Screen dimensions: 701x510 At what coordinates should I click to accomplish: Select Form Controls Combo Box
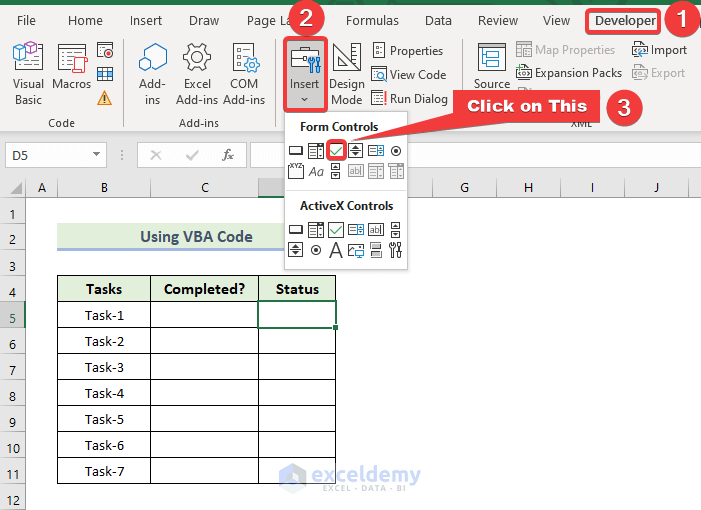[316, 151]
